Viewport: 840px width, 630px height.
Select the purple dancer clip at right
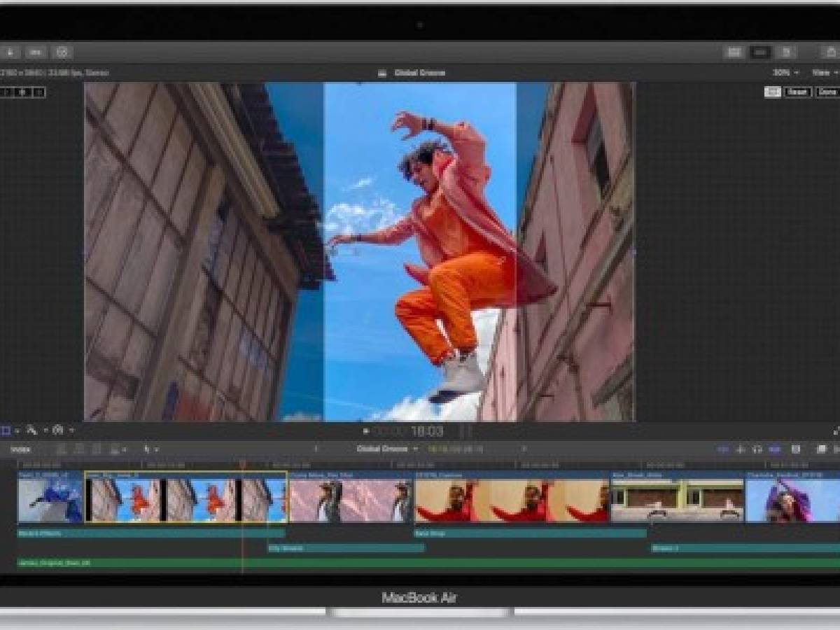(793, 497)
